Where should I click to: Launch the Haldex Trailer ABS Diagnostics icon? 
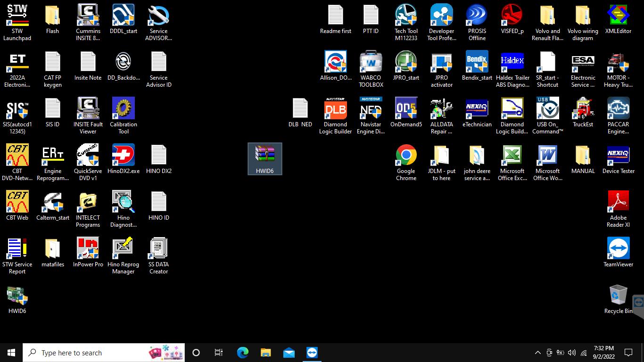[x=512, y=69]
